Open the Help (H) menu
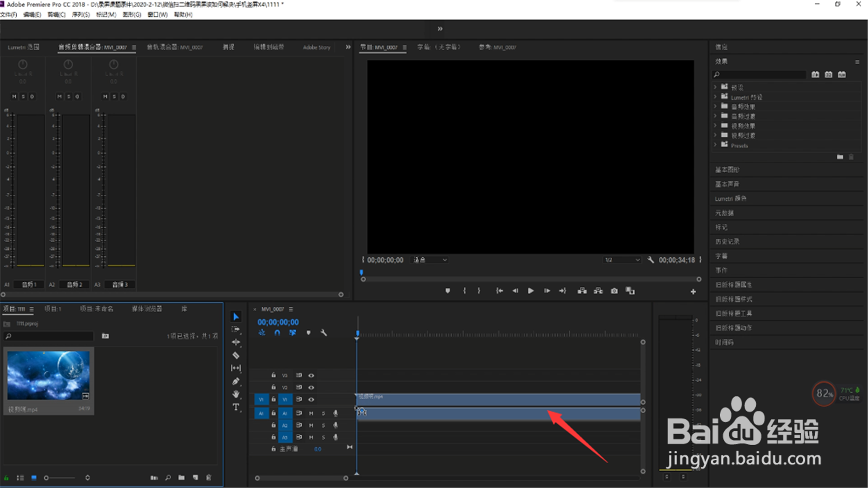The image size is (868, 488). [x=183, y=14]
